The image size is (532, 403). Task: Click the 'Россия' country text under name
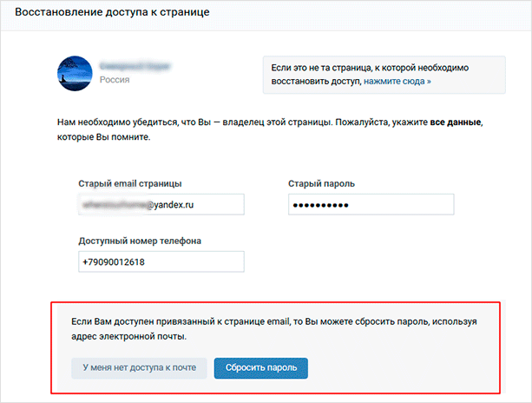[x=115, y=80]
